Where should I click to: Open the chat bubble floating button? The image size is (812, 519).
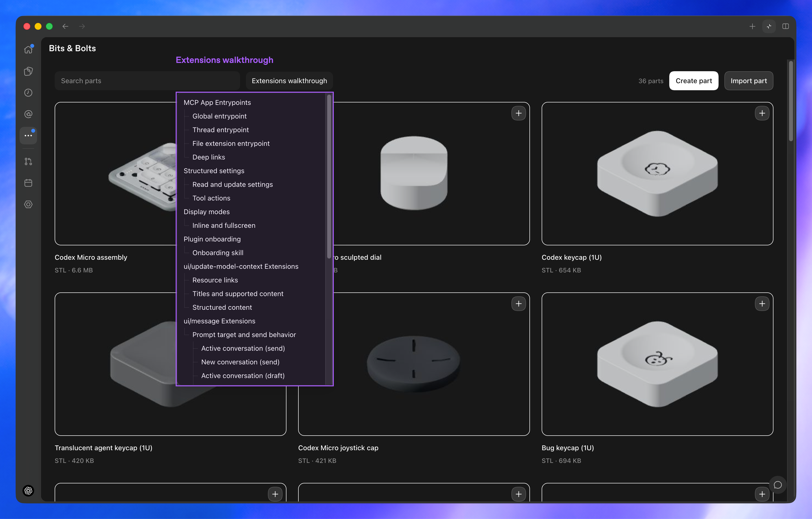point(778,485)
